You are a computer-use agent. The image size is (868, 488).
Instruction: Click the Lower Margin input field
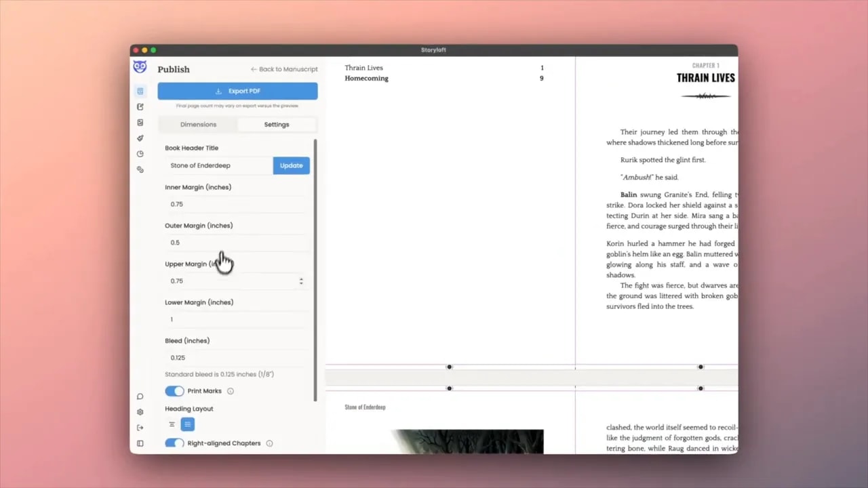[237, 319]
